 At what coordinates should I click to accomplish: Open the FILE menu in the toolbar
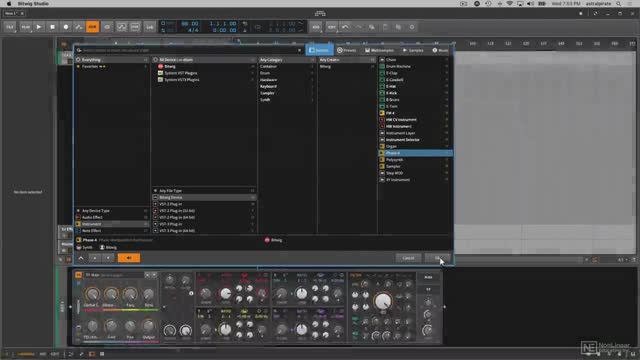(10, 27)
